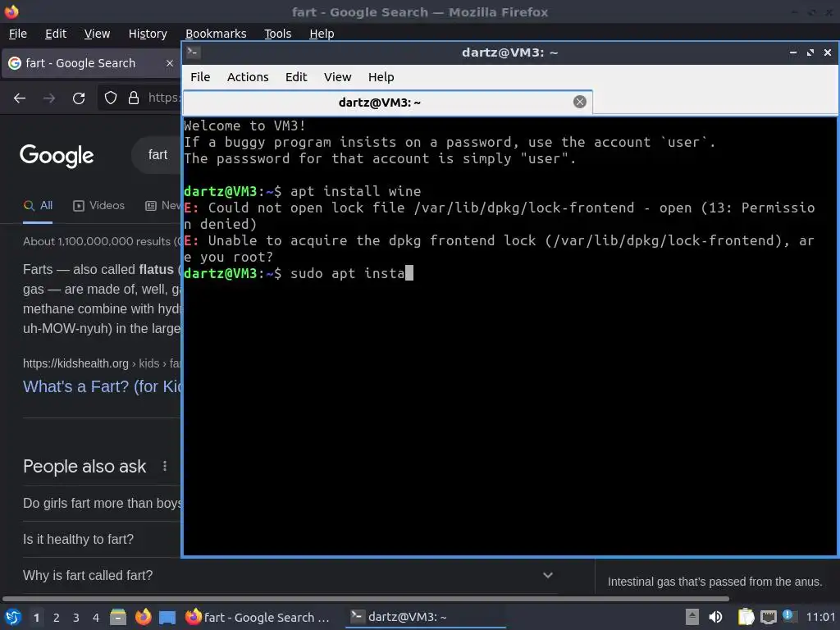
Task: Click the 'Welcome to VM3!' terminal line
Action: point(244,126)
